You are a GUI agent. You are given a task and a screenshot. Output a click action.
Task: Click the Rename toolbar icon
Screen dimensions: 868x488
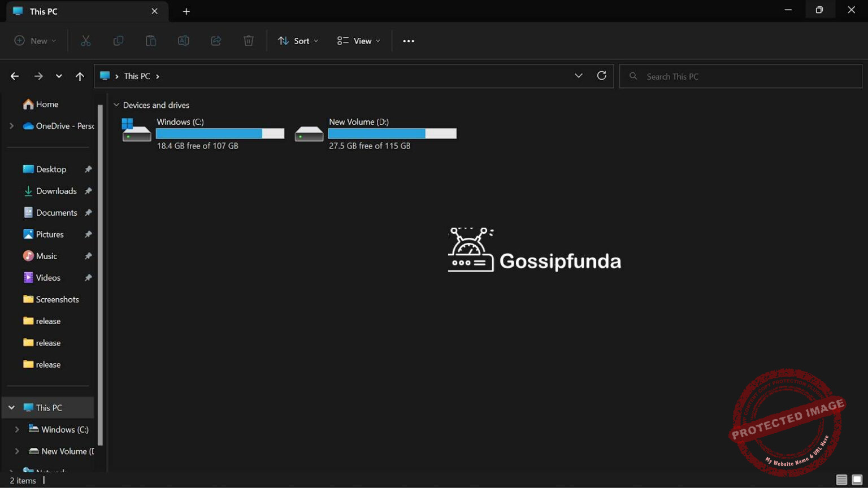pyautogui.click(x=183, y=40)
